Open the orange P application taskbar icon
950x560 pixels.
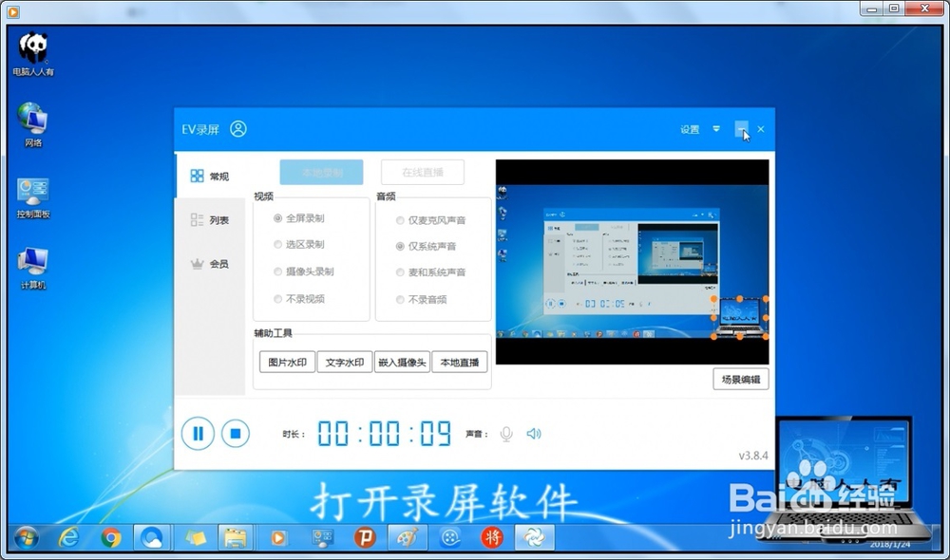366,537
